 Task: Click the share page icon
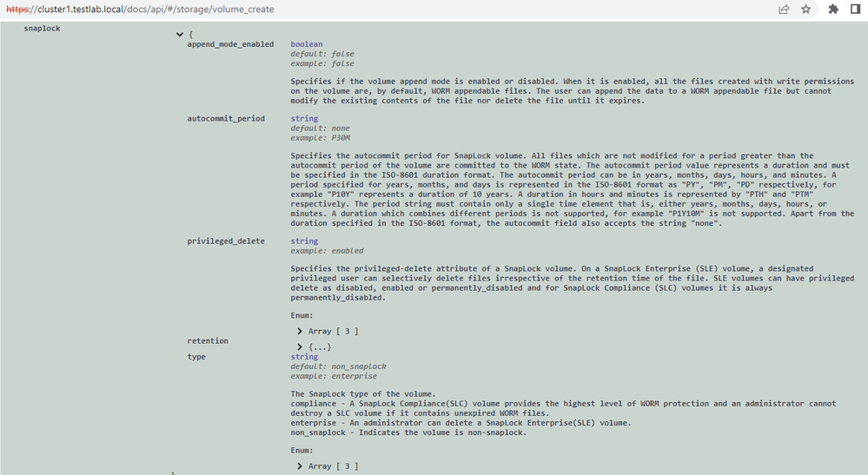point(784,10)
